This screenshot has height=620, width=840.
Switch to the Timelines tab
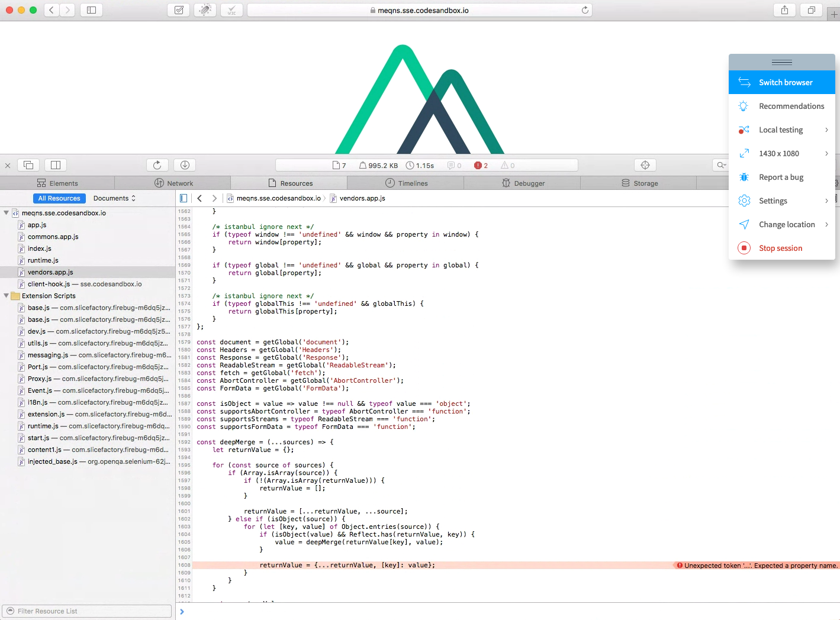[x=405, y=183]
